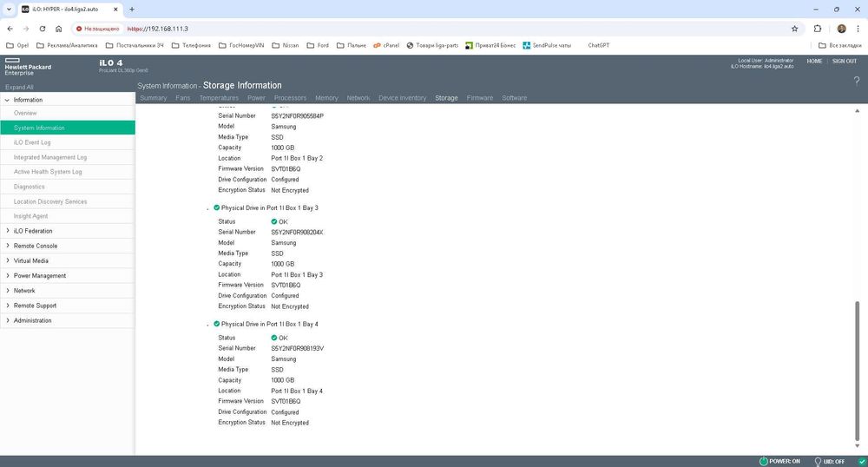Switch to the Firmware tab
The height and width of the screenshot is (467, 868).
click(x=479, y=98)
